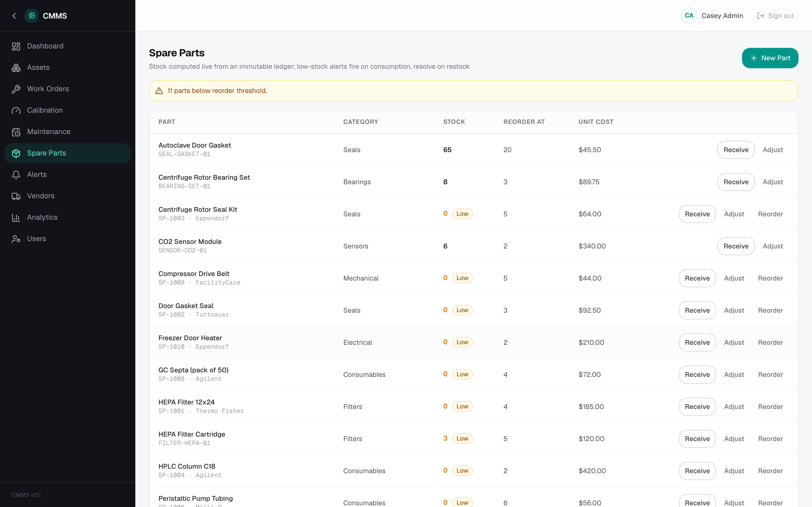Reorder the Centrifuge Rotor Seal Kit

(x=770, y=214)
